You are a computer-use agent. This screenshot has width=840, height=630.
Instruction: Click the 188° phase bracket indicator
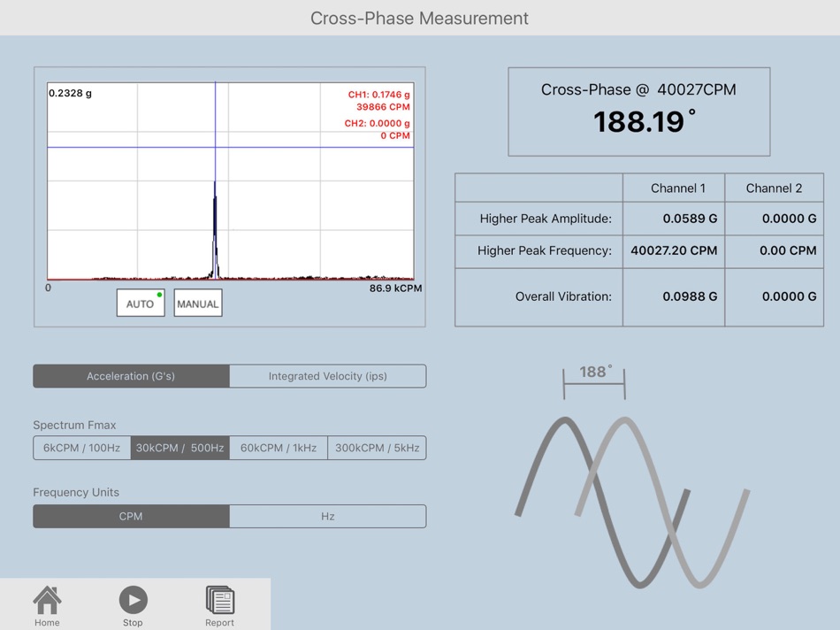[x=594, y=380]
